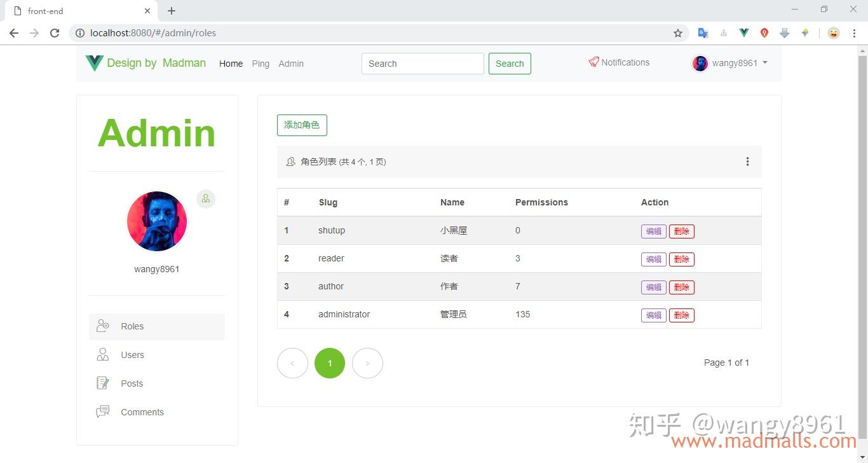The image size is (868, 463).
Task: Open the Admin nav item
Action: pos(291,64)
